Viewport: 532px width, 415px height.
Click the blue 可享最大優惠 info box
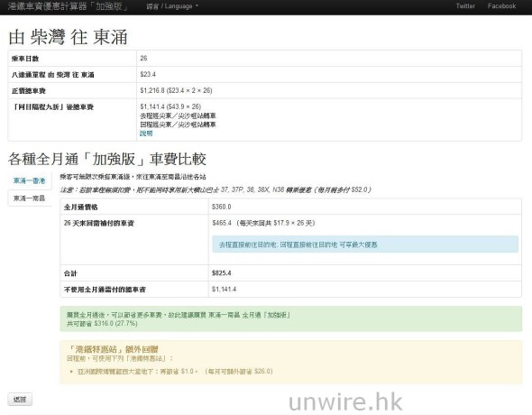pos(365,244)
